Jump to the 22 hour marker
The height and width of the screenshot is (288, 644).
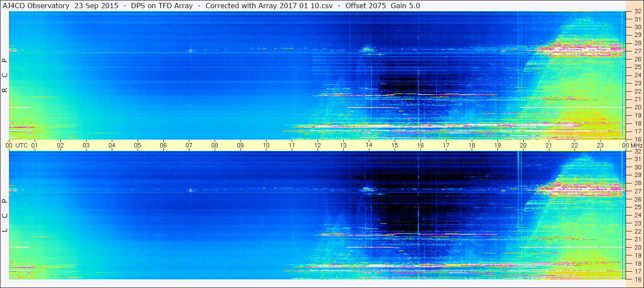point(575,145)
